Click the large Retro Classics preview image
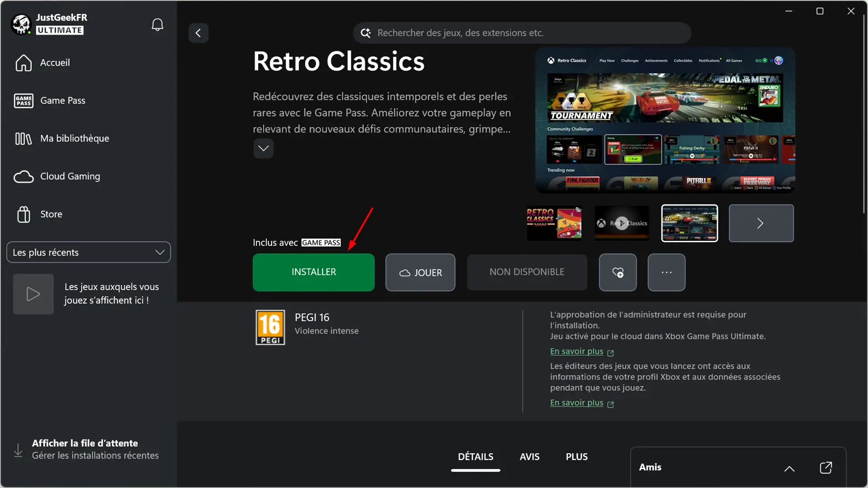 click(665, 121)
